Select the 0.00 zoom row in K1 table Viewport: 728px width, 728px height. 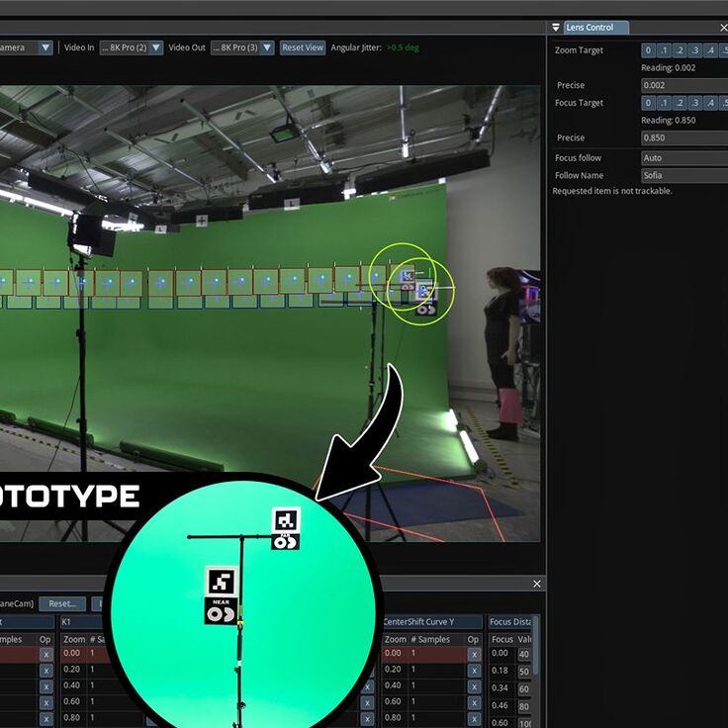click(x=85, y=653)
